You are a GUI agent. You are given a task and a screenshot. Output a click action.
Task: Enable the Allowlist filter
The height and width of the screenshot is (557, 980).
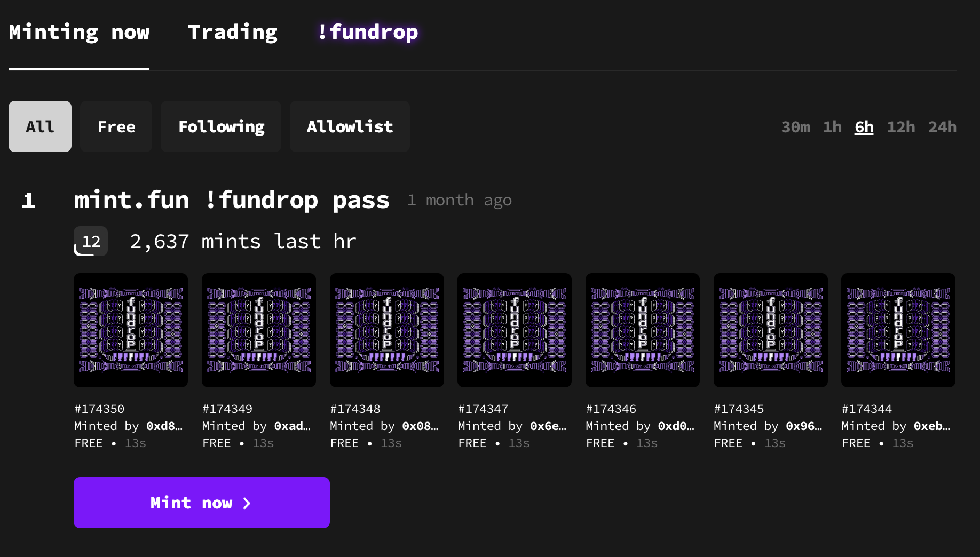click(349, 126)
